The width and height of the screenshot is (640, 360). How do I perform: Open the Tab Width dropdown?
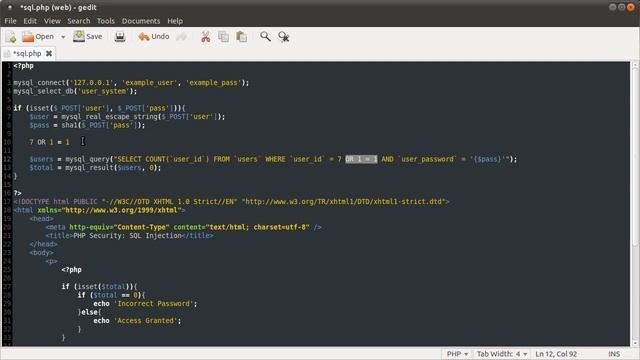tap(502, 354)
